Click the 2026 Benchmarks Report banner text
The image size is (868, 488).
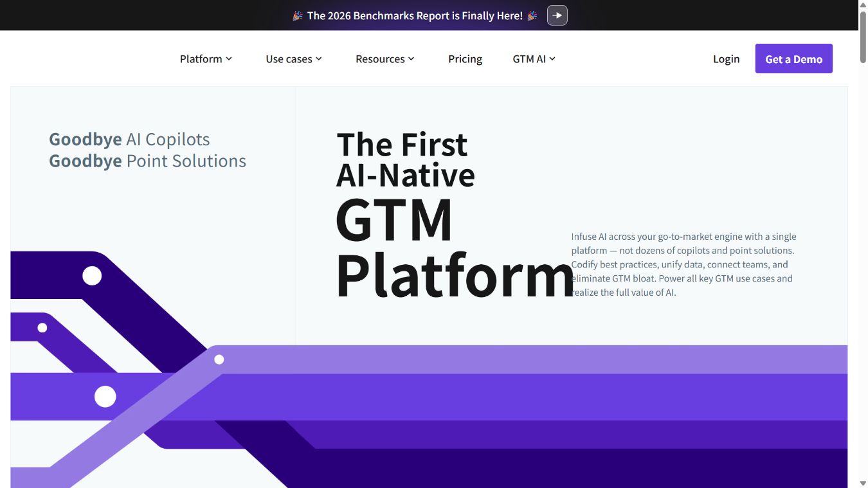point(415,15)
